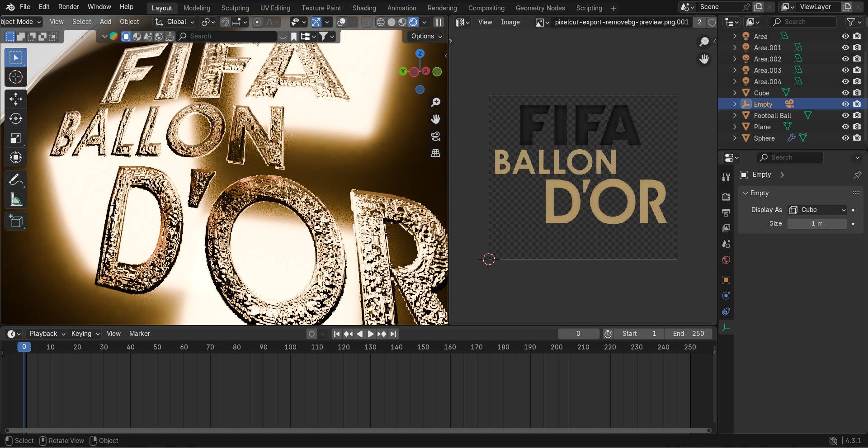Open the Tool properties tab
The image size is (868, 448).
pos(726,177)
